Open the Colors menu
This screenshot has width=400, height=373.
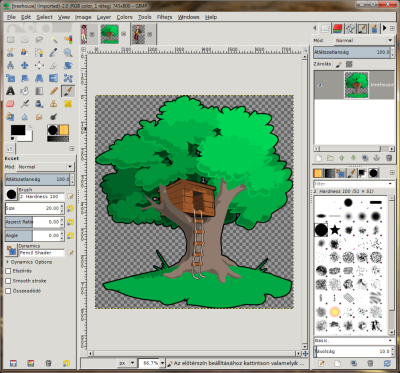(124, 17)
